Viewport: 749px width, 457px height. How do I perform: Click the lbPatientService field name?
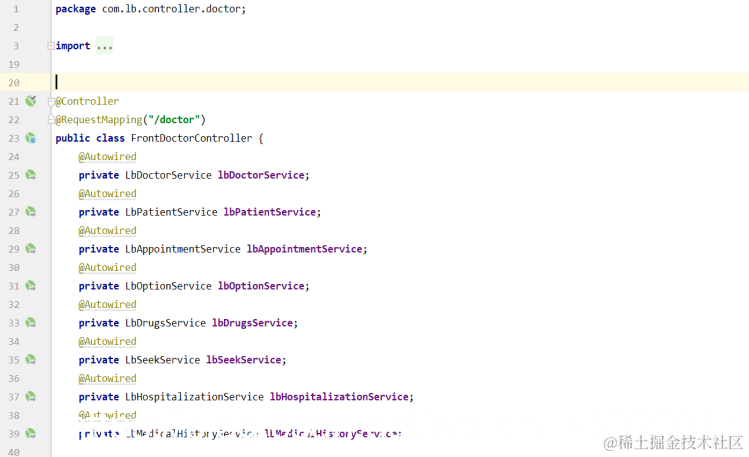tap(269, 212)
